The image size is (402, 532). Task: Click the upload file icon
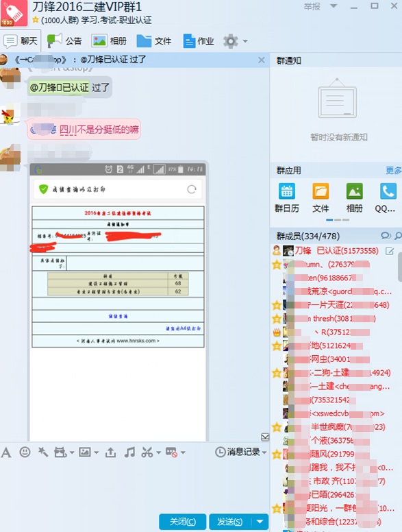point(110,452)
